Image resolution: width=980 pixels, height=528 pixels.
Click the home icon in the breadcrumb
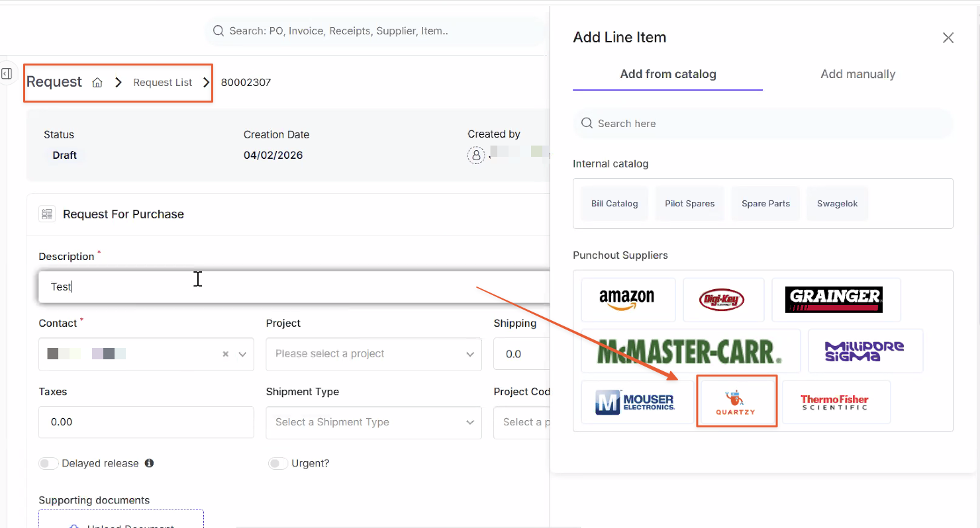(x=97, y=83)
